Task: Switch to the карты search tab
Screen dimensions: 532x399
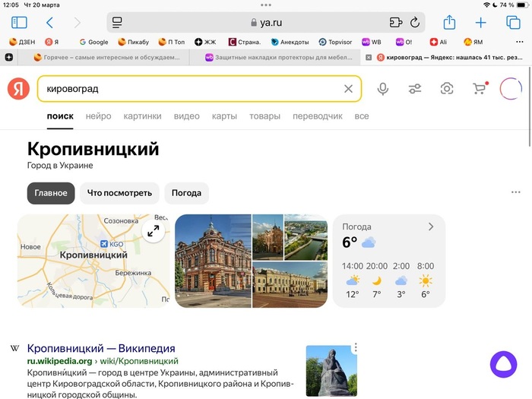Action: (x=224, y=116)
